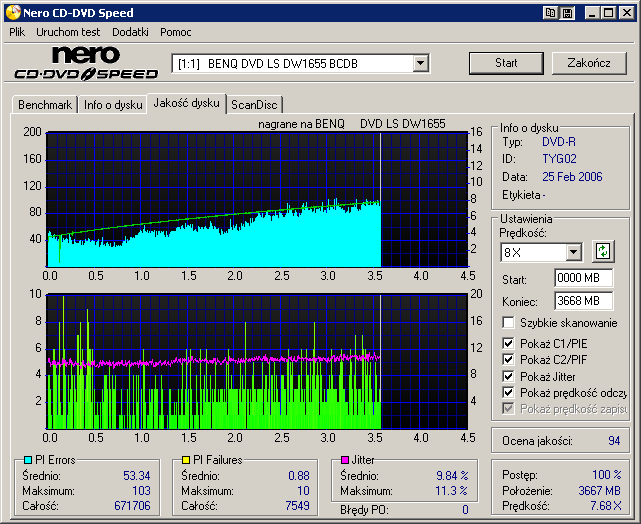The image size is (641, 524).
Task: Open the Plik menu
Action: pyautogui.click(x=17, y=32)
